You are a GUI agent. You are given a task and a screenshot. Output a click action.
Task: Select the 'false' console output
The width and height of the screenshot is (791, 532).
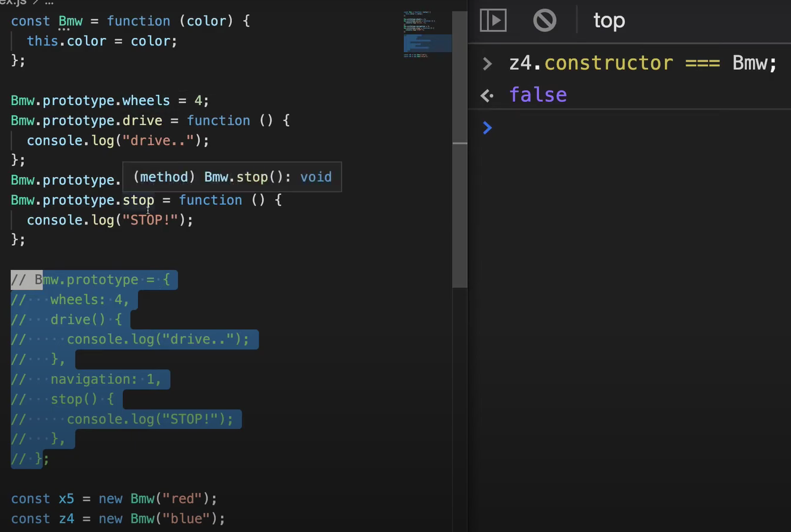pyautogui.click(x=538, y=95)
